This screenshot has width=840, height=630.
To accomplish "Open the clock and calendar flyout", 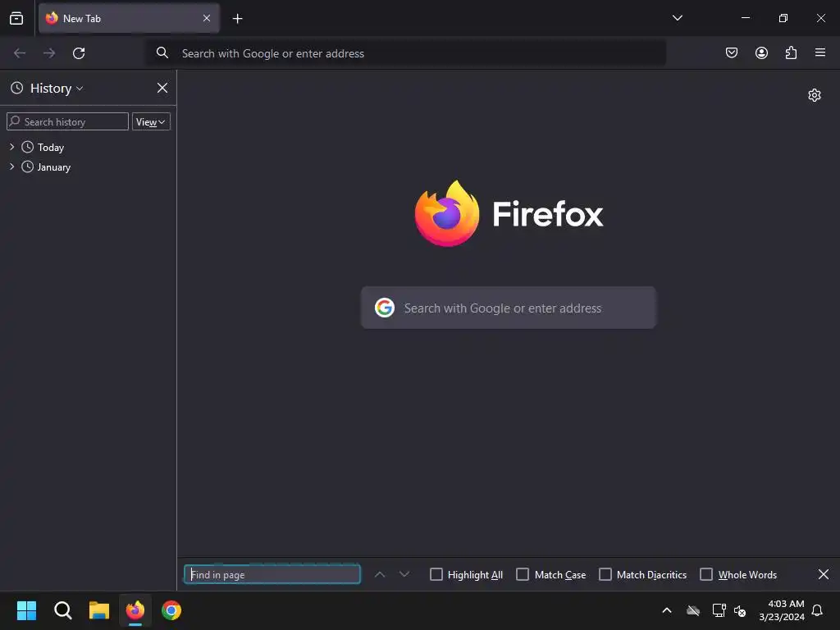I will 782,610.
